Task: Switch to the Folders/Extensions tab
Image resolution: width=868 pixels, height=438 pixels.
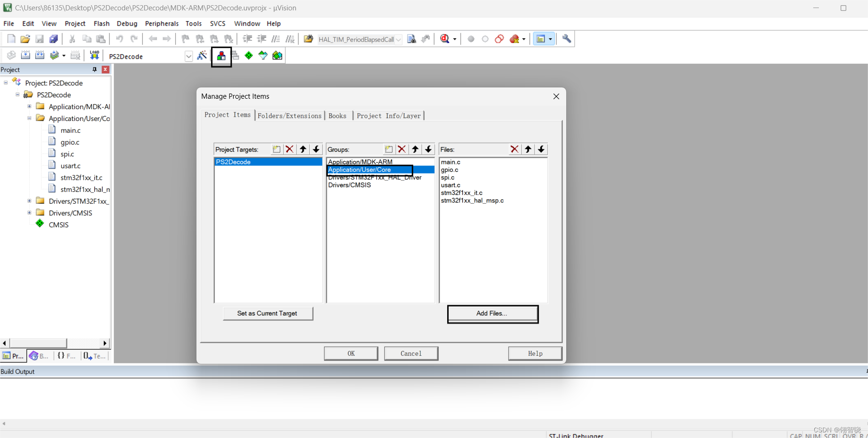Action: (x=289, y=115)
